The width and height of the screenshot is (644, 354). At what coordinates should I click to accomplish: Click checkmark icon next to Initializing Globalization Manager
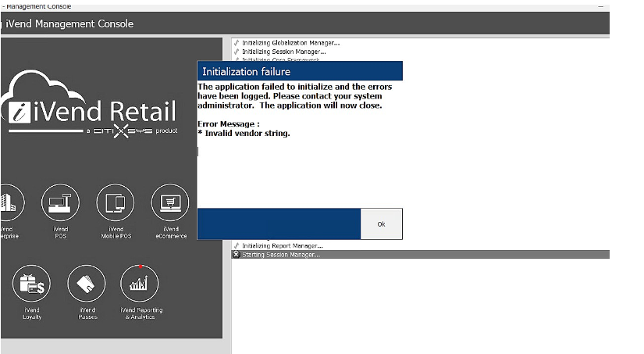(237, 43)
